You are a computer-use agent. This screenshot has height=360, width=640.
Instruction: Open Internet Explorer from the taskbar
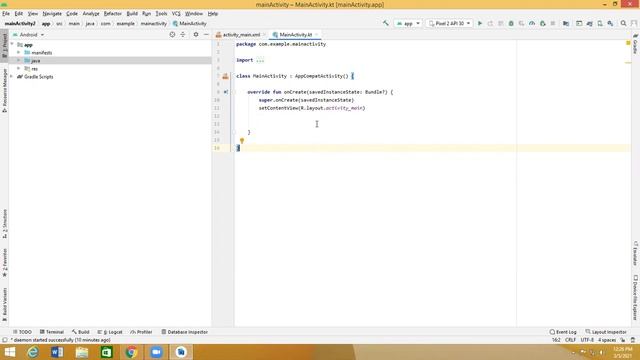pos(33,352)
